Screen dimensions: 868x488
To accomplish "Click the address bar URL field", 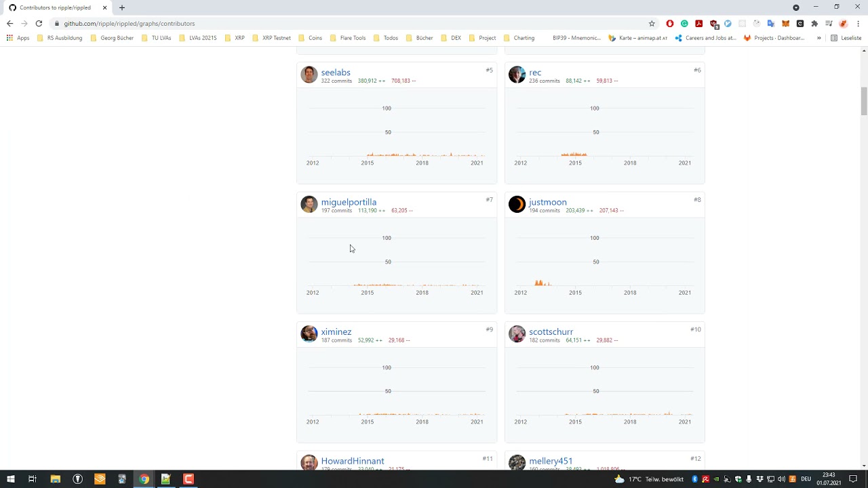I will point(353,23).
